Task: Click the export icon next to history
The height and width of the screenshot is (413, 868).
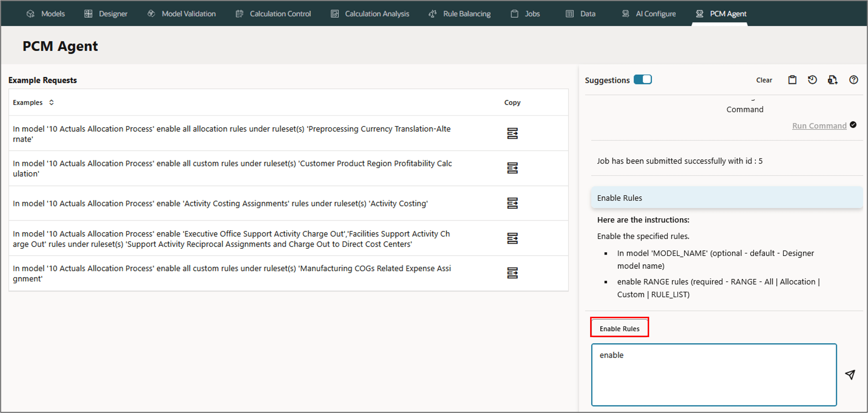Action: coord(832,80)
